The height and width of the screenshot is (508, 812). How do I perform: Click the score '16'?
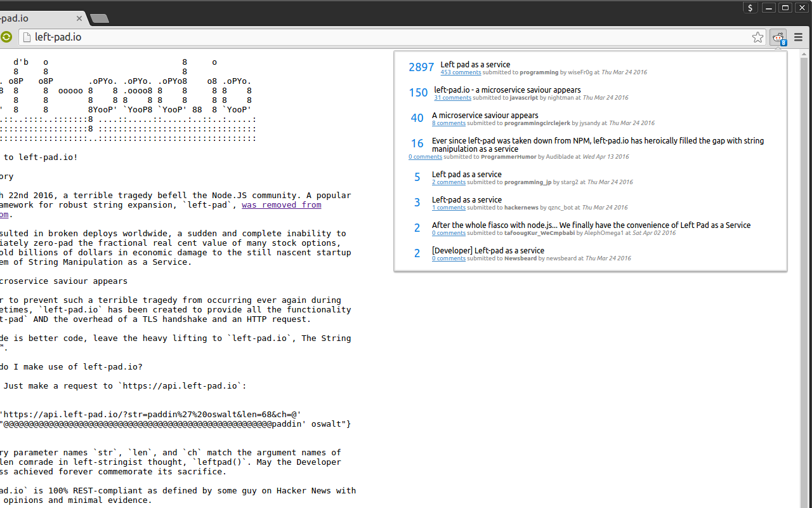[x=417, y=144]
